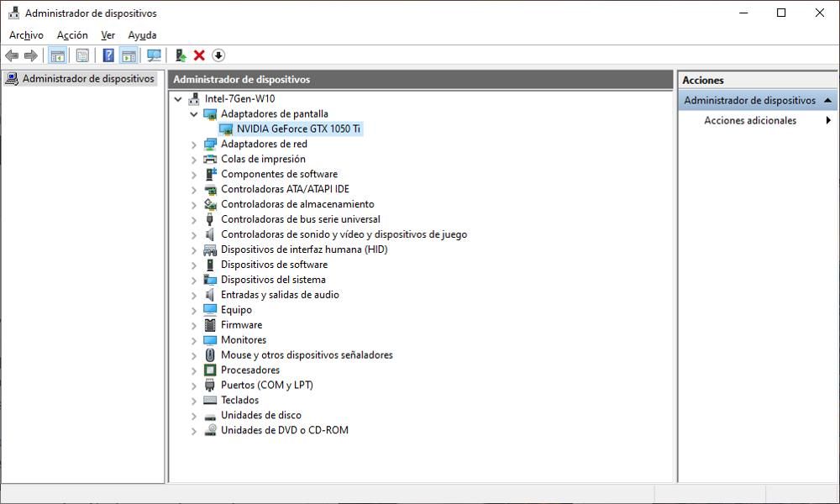Click the Properties toolbar icon
This screenshot has height=504, width=840.
(82, 55)
